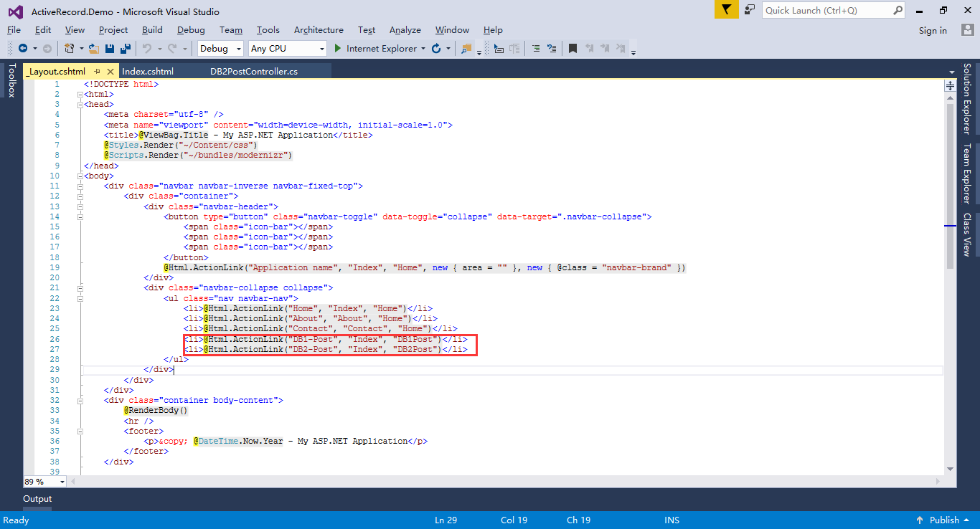Image resolution: width=980 pixels, height=529 pixels.
Task: Open the Tools menu
Action: (x=268, y=30)
